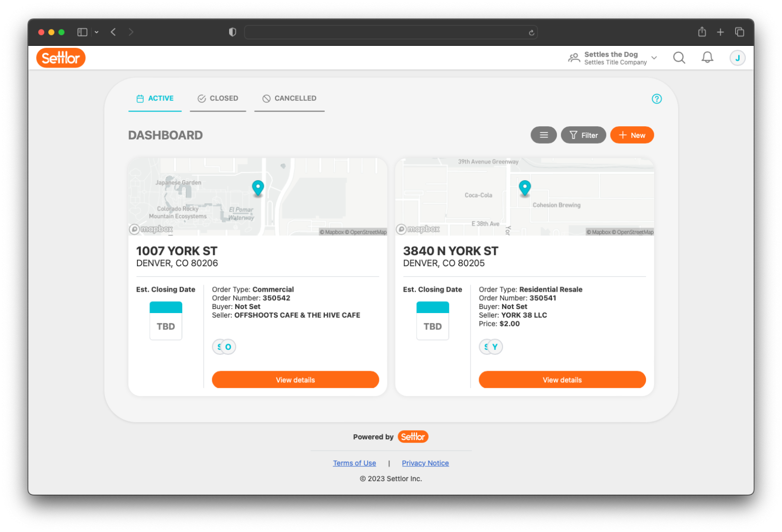Click the Safari address bar
This screenshot has height=532, width=782.
click(x=387, y=32)
